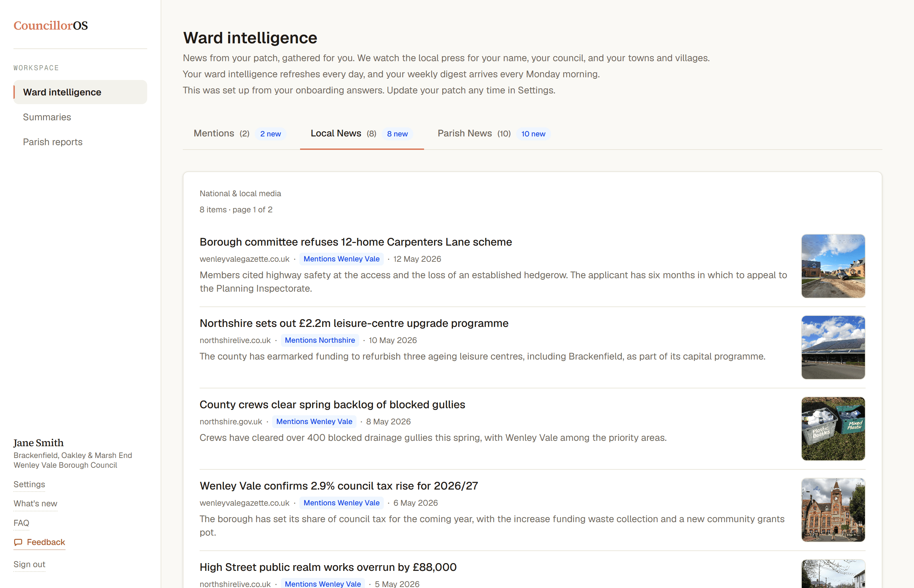
Task: Click the WORKSPACE sidebar section label
Action: click(x=36, y=68)
